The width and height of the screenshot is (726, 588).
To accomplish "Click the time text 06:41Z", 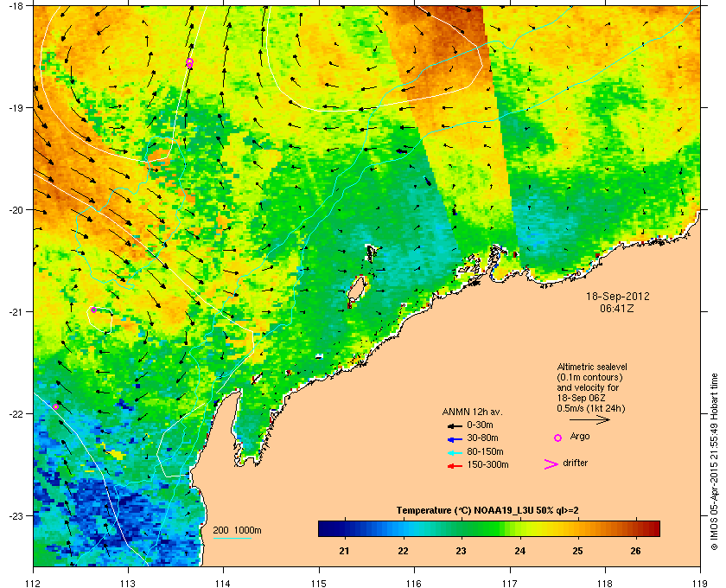I will [x=617, y=308].
